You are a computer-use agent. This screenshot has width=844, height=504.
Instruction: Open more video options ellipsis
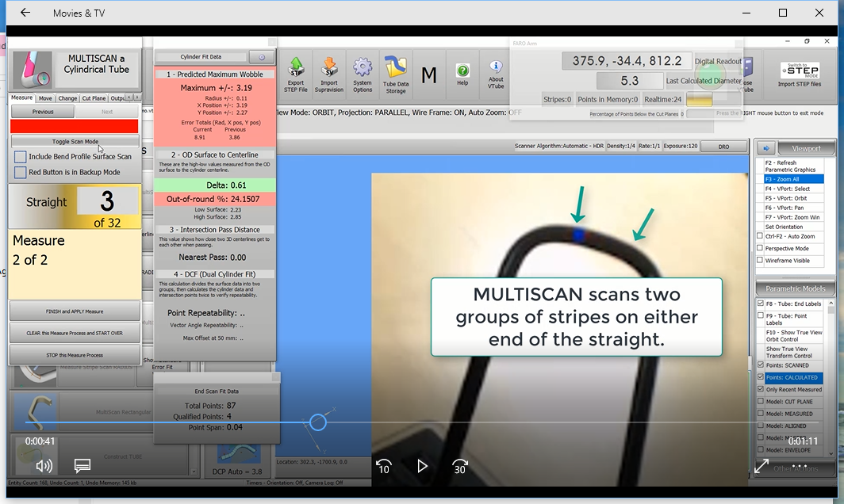[x=800, y=466]
